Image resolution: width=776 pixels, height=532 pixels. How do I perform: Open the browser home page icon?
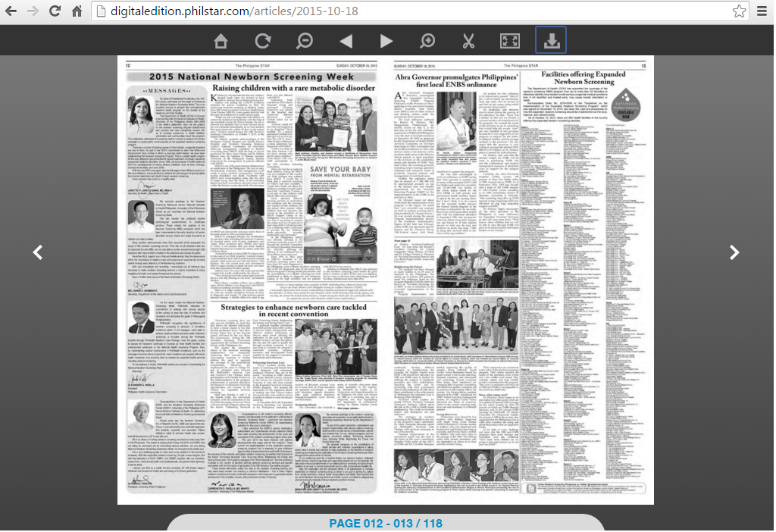pyautogui.click(x=77, y=11)
